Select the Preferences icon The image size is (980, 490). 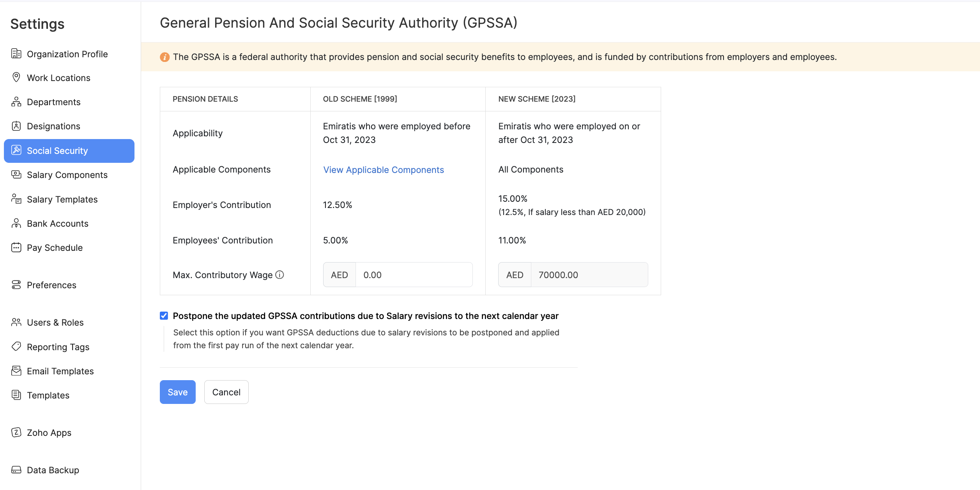click(16, 285)
